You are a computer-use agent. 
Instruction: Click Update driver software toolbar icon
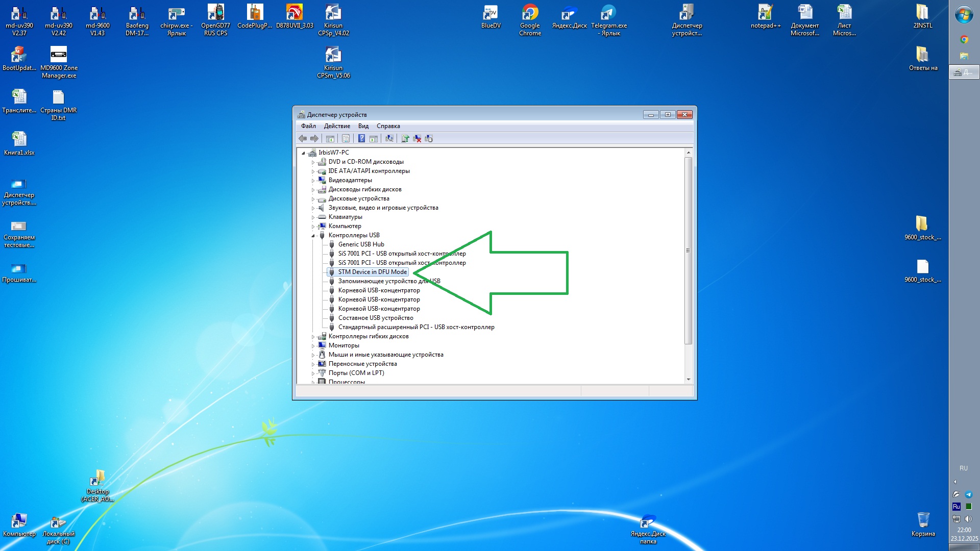pyautogui.click(x=405, y=139)
